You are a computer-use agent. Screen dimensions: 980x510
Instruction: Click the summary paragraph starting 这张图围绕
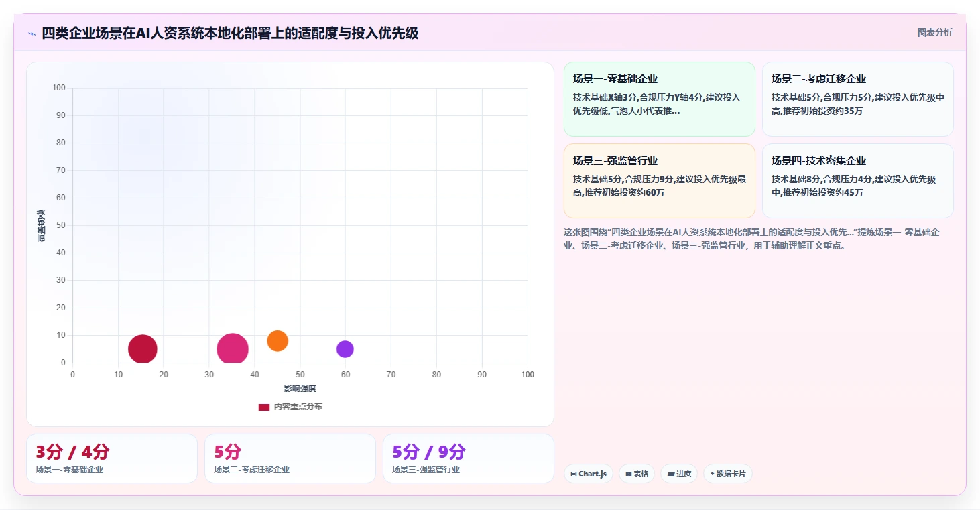751,239
